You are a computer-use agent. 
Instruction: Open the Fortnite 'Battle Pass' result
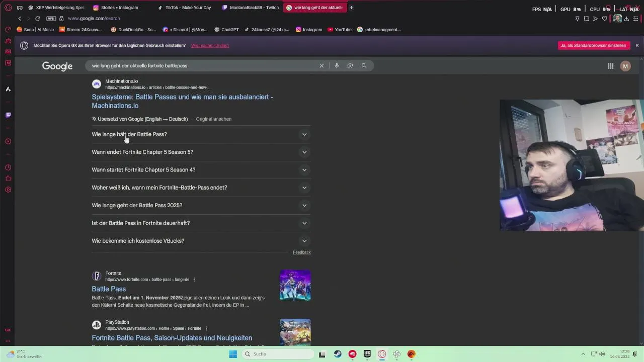coord(109,289)
